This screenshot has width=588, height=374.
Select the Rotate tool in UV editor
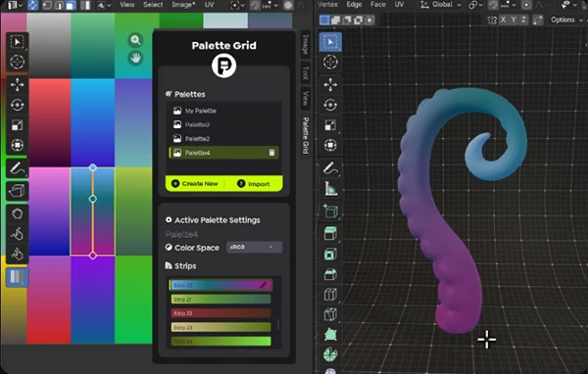click(17, 105)
